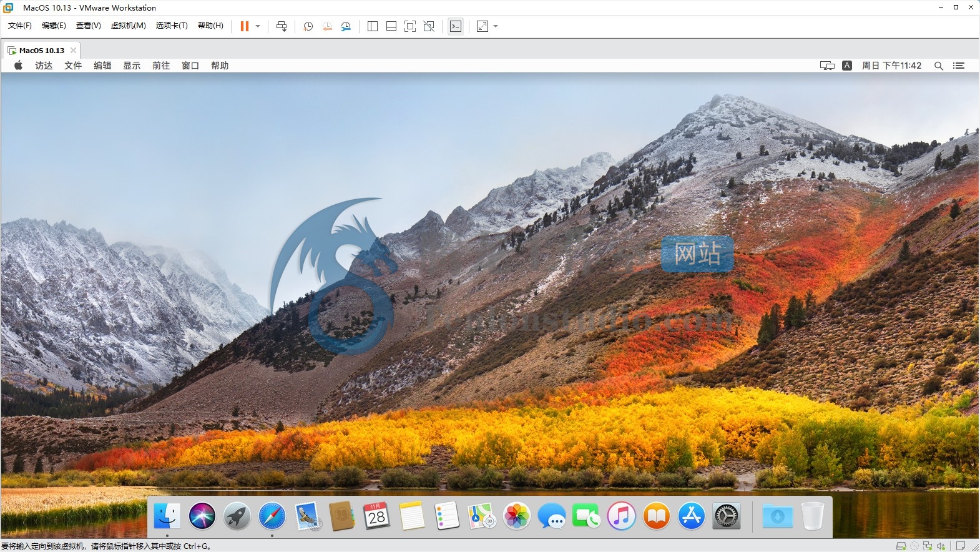The image size is (980, 552).
Task: Open the 选项卡(T) menu
Action: pos(172,26)
